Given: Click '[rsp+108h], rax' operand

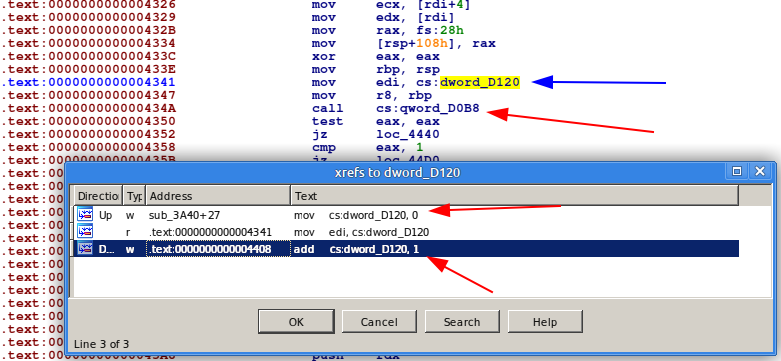Looking at the screenshot, I should point(436,43).
